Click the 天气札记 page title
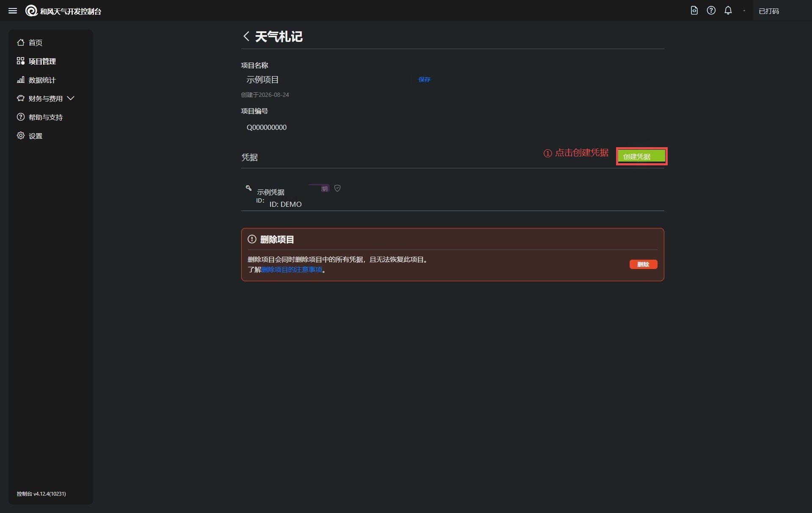 [x=278, y=37]
